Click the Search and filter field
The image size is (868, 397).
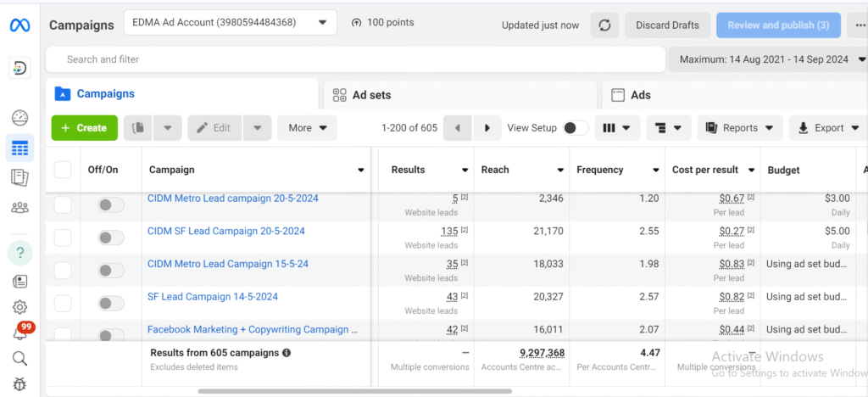tap(356, 59)
